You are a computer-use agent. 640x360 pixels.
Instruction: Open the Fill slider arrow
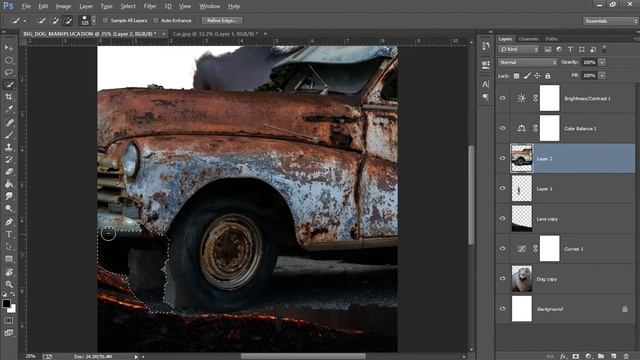coord(602,76)
